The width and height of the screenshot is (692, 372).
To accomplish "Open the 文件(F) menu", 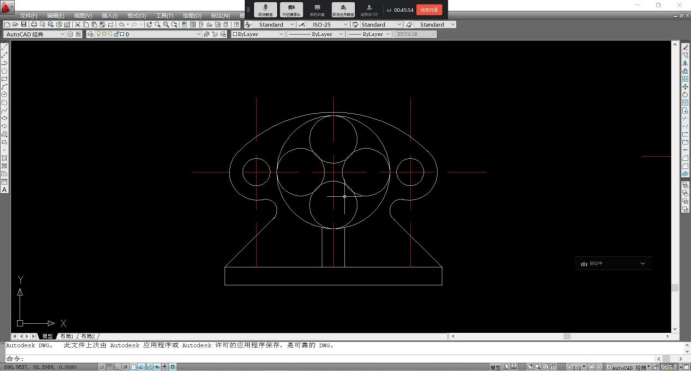I will [29, 16].
